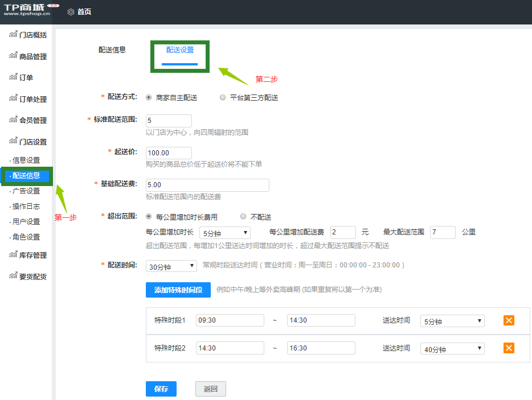Click the 起送价 input field

(x=169, y=152)
